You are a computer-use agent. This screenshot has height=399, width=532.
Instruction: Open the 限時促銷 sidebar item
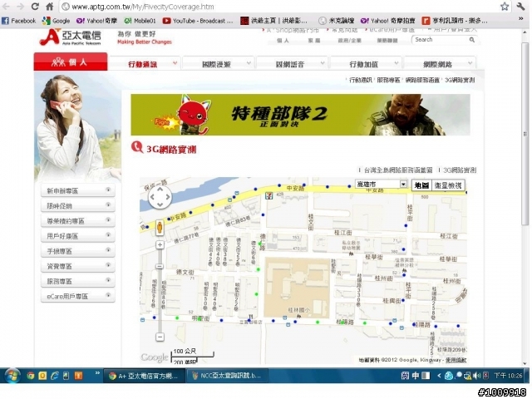pyautogui.click(x=77, y=205)
